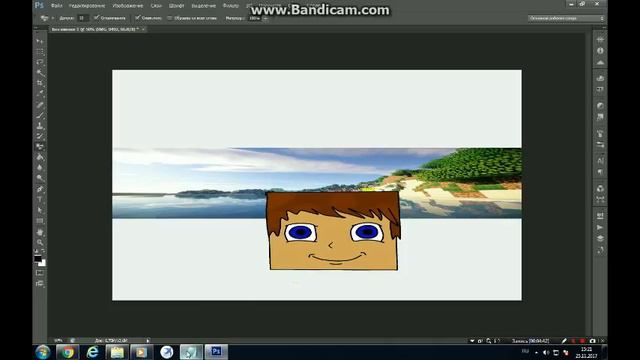The width and height of the screenshot is (640, 360).
Task: Set the background color swatch
Action: click(43, 264)
